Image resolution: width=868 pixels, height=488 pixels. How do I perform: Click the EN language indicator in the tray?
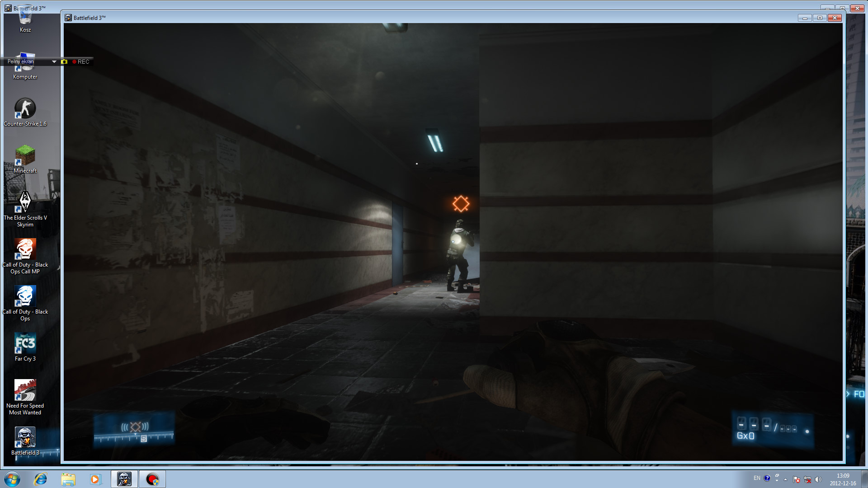(757, 478)
